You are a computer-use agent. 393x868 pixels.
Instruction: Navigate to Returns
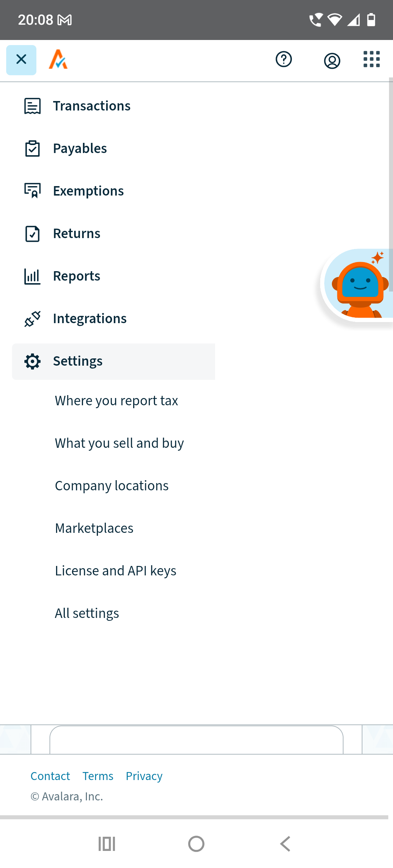76,233
